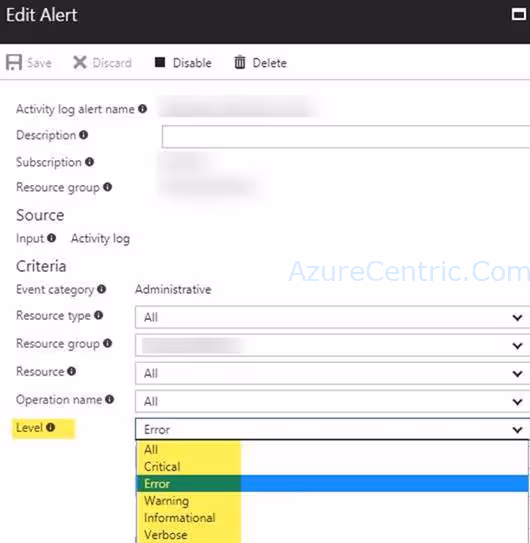Screen dimensions: 530x543
Task: Open the Criteria Resource group dropdown
Action: 333,345
